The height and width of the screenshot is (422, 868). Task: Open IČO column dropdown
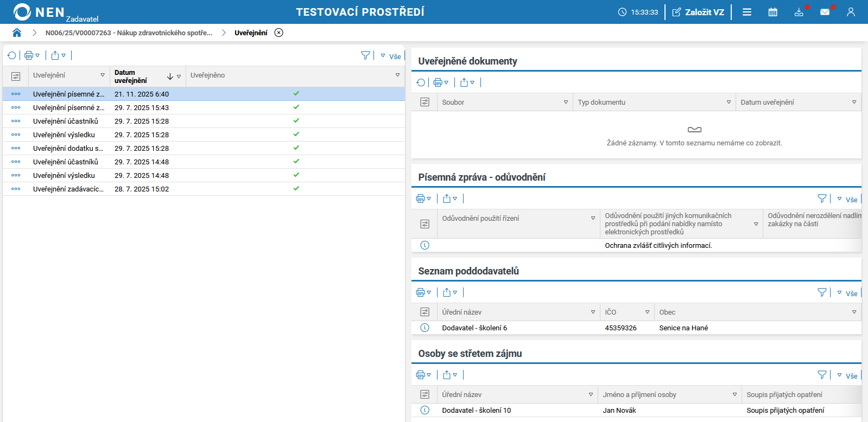point(647,312)
